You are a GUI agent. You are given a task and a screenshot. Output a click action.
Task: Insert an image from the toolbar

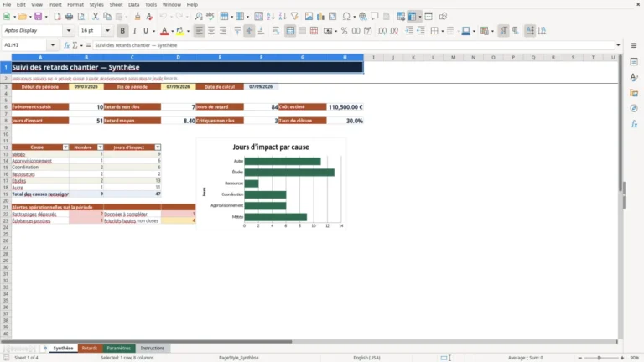tap(309, 17)
